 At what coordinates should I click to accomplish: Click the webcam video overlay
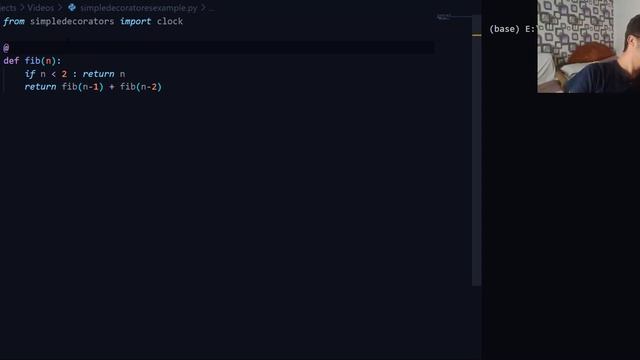[x=589, y=46]
